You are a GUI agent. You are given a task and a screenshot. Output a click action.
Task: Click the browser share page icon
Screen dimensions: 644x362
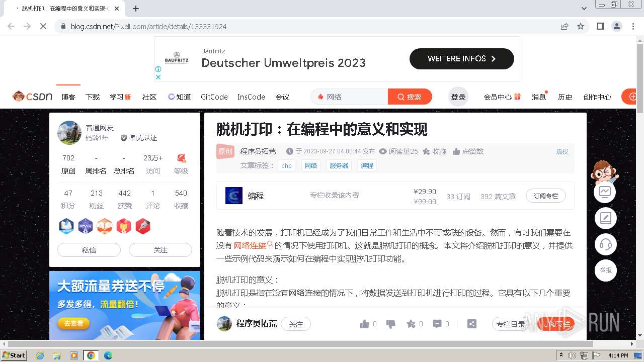(x=565, y=26)
